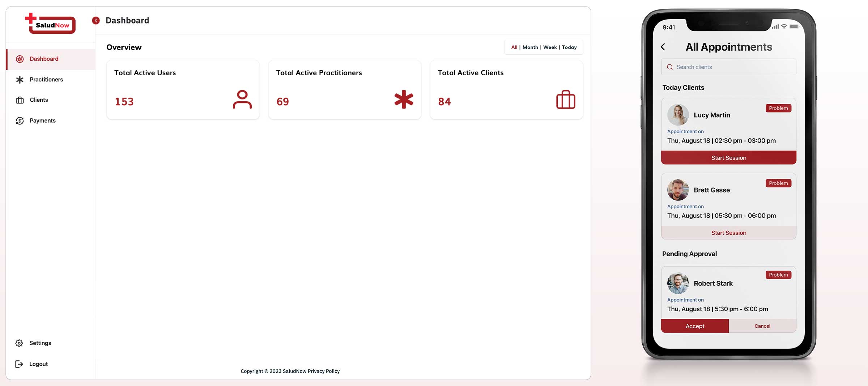The height and width of the screenshot is (386, 868).
Task: Click the person icon on Total Active Users card
Action: pos(242,99)
